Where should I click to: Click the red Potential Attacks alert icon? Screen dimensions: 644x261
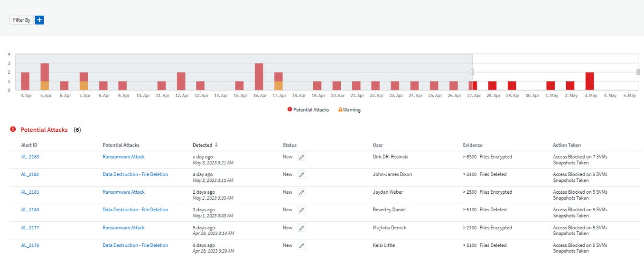(x=13, y=129)
